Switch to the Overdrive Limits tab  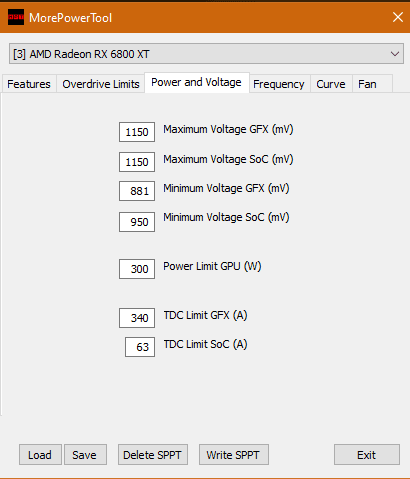[101, 84]
